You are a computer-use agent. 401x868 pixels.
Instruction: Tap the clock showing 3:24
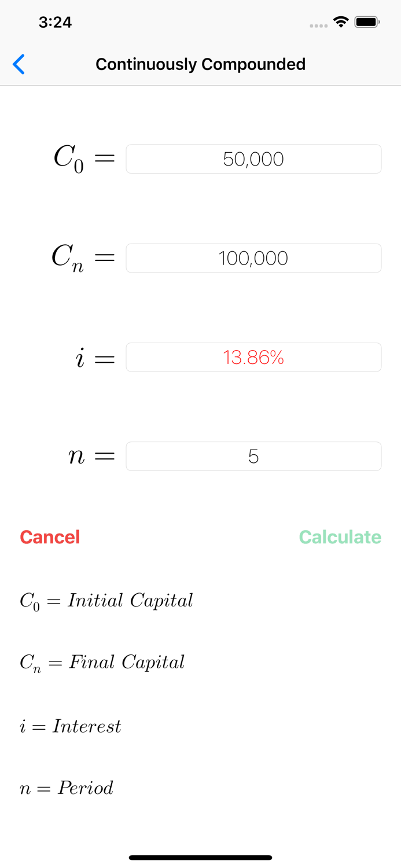tap(56, 23)
